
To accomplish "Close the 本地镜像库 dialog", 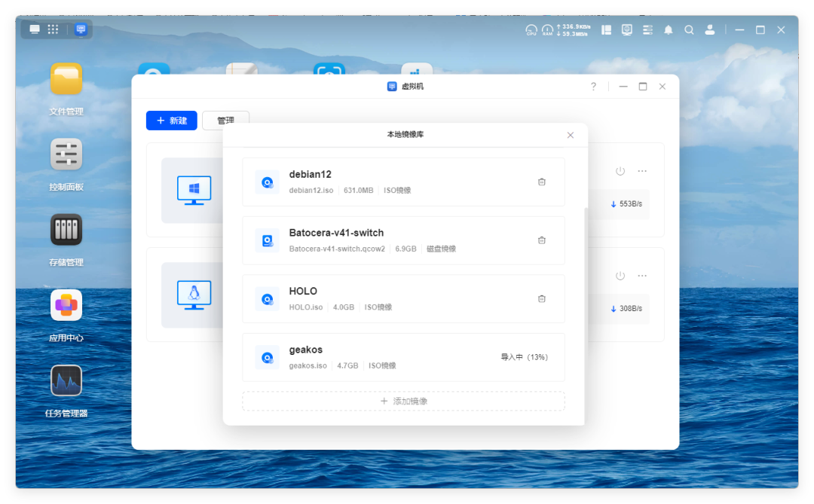I will point(571,135).
